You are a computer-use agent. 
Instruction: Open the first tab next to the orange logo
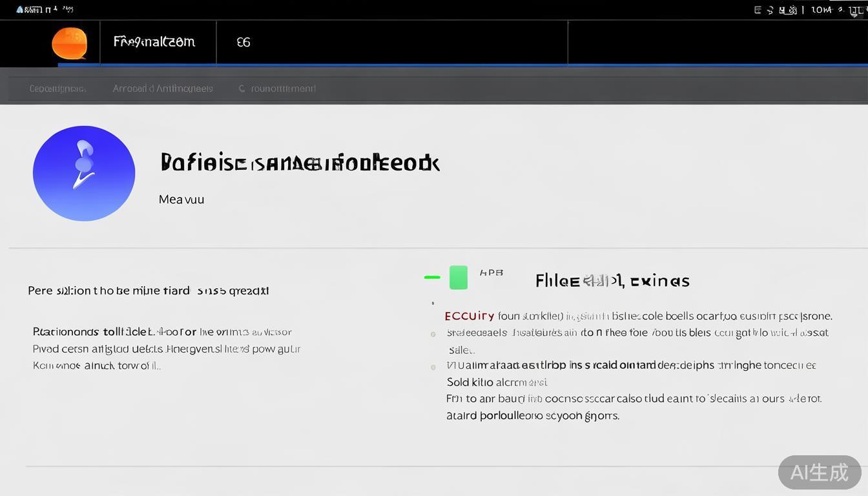pyautogui.click(x=154, y=43)
